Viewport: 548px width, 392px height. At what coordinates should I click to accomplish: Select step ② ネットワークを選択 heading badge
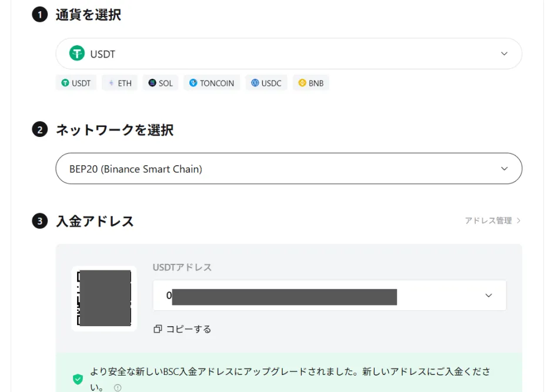(39, 130)
